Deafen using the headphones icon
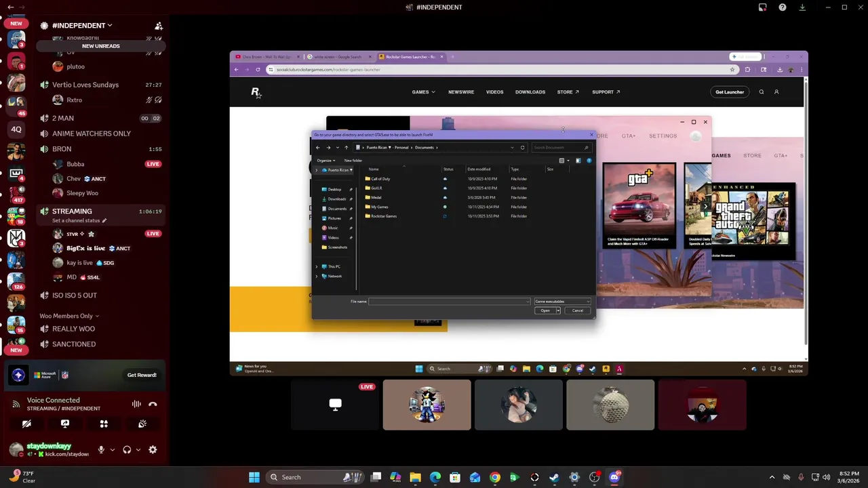This screenshot has height=488, width=868. point(127,449)
